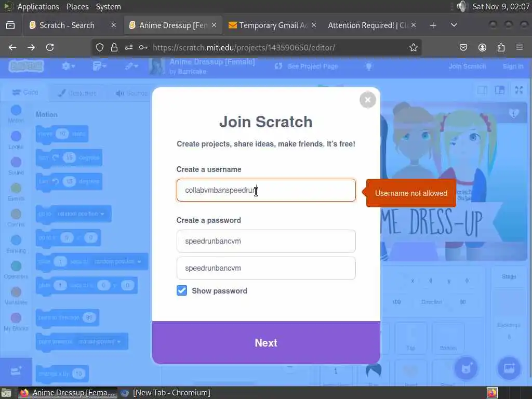
Task: Click the volume speaker icon
Action: 461,6
